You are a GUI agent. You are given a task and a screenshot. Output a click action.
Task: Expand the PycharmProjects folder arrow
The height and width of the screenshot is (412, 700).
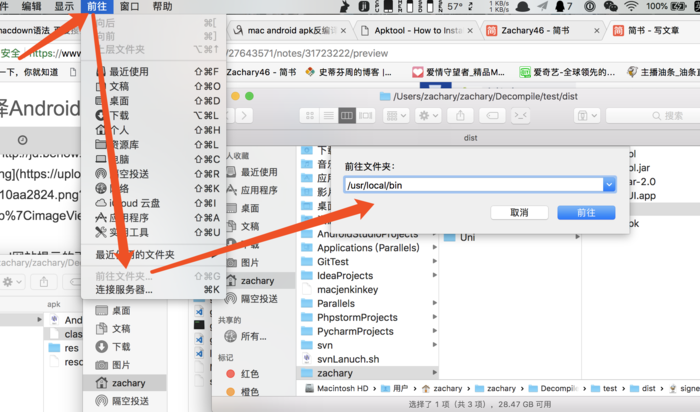[x=434, y=331]
